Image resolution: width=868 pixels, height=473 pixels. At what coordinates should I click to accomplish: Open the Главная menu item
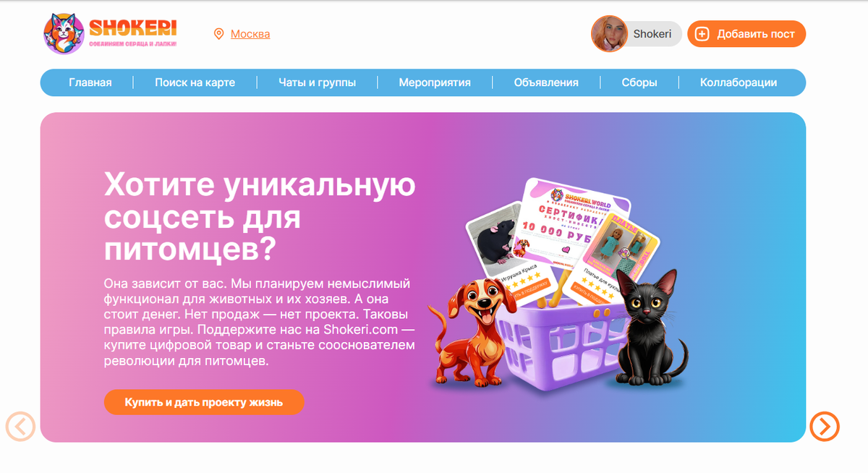coord(90,82)
